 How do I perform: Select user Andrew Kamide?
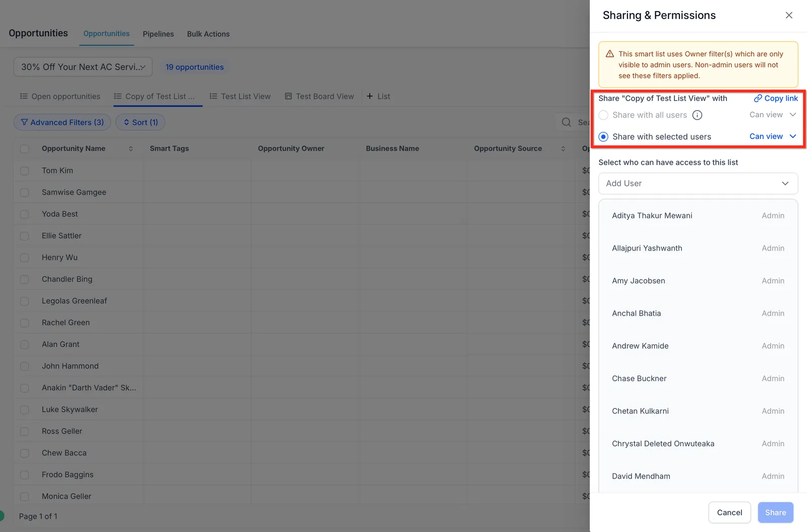pyautogui.click(x=698, y=346)
